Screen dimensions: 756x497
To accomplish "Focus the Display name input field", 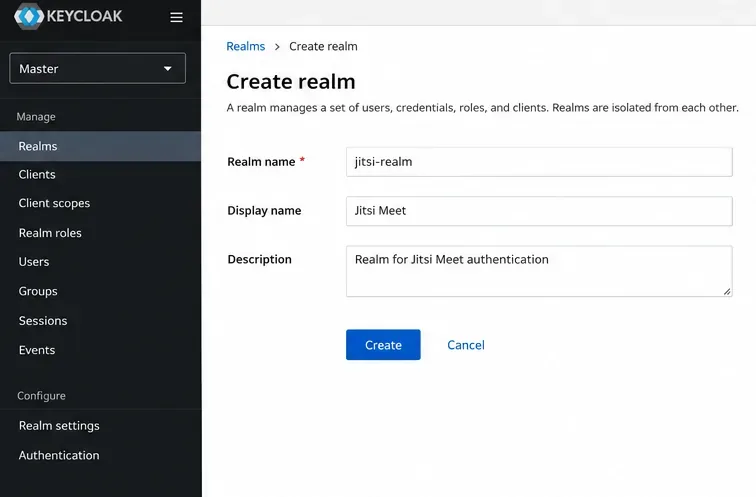I will 539,211.
